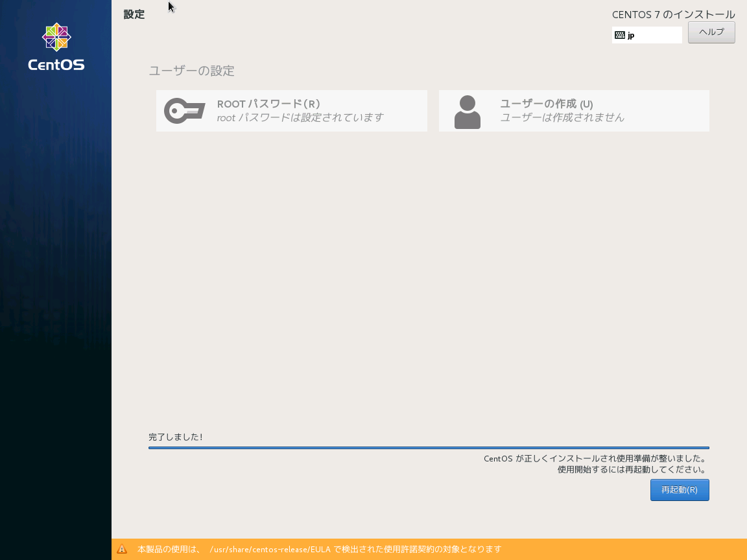Click the EULA license notice text
747x560 pixels.
pos(319,549)
